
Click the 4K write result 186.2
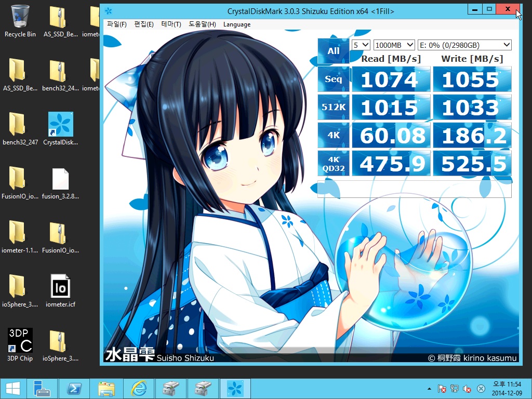(472, 136)
